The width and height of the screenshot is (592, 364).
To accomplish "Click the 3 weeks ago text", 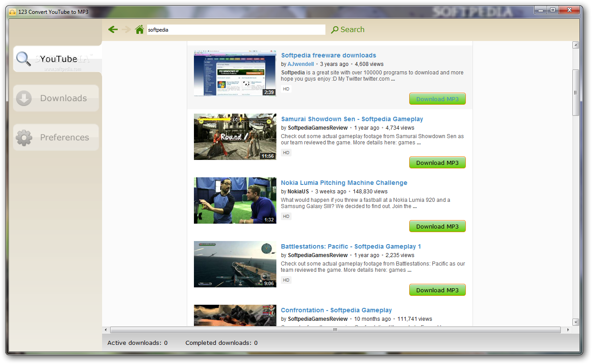I will coord(331,192).
